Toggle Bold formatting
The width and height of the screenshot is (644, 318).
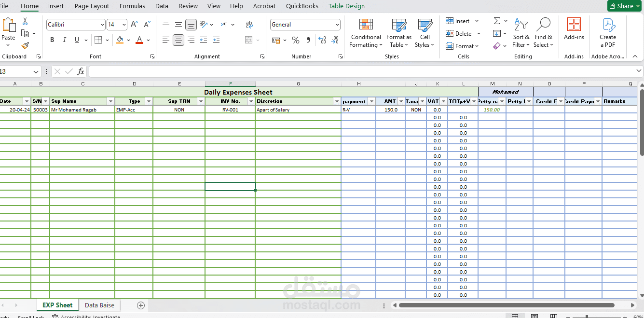coord(52,40)
